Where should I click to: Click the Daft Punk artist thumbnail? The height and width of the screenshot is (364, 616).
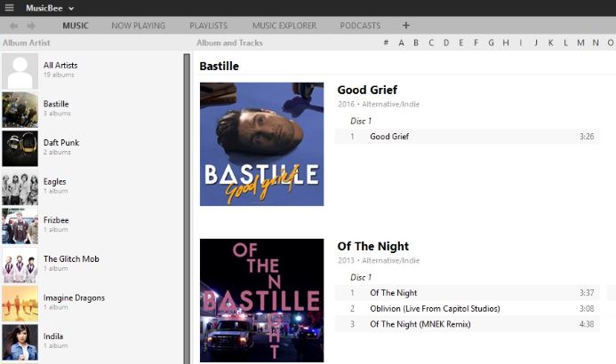20,148
